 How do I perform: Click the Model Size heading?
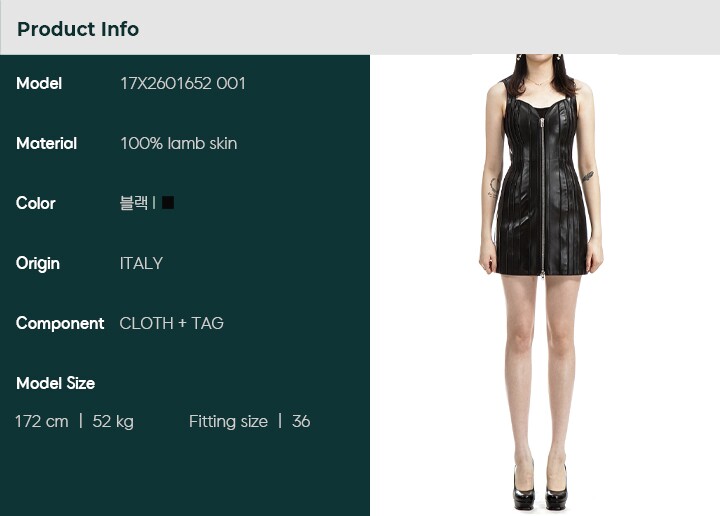(56, 383)
